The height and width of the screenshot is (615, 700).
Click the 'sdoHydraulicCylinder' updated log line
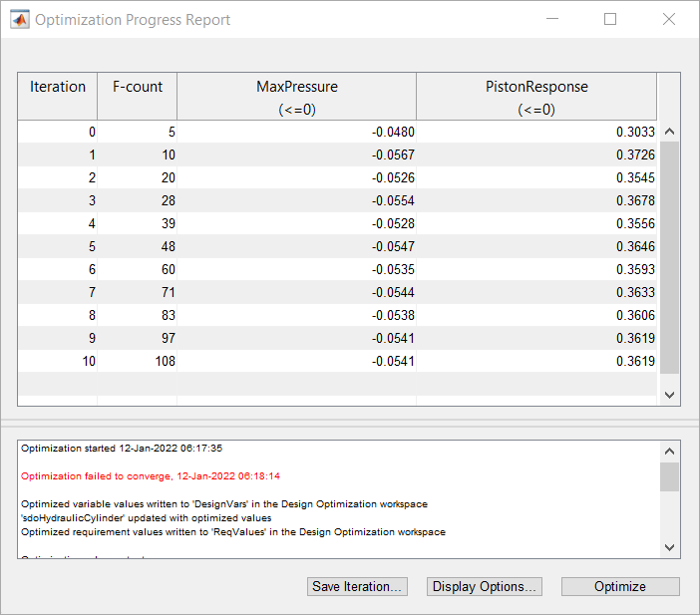(x=146, y=518)
